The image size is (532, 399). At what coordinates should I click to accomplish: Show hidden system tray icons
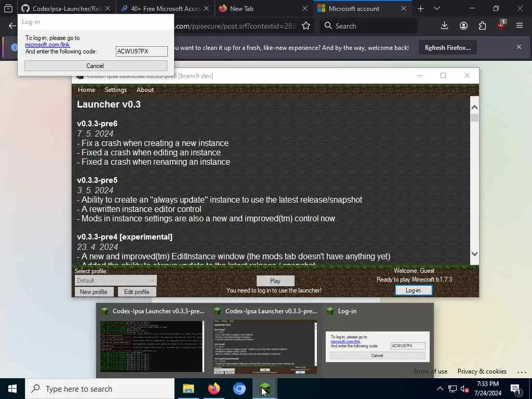[x=440, y=389]
